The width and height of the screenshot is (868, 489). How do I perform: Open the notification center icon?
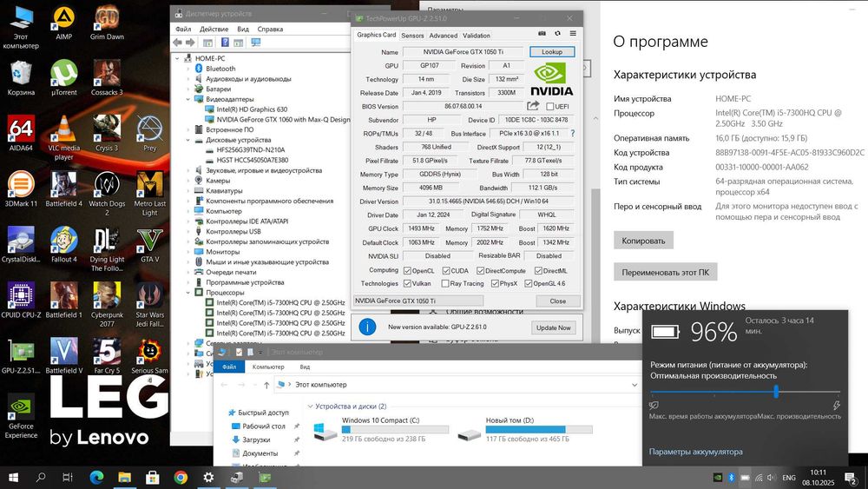click(x=851, y=478)
